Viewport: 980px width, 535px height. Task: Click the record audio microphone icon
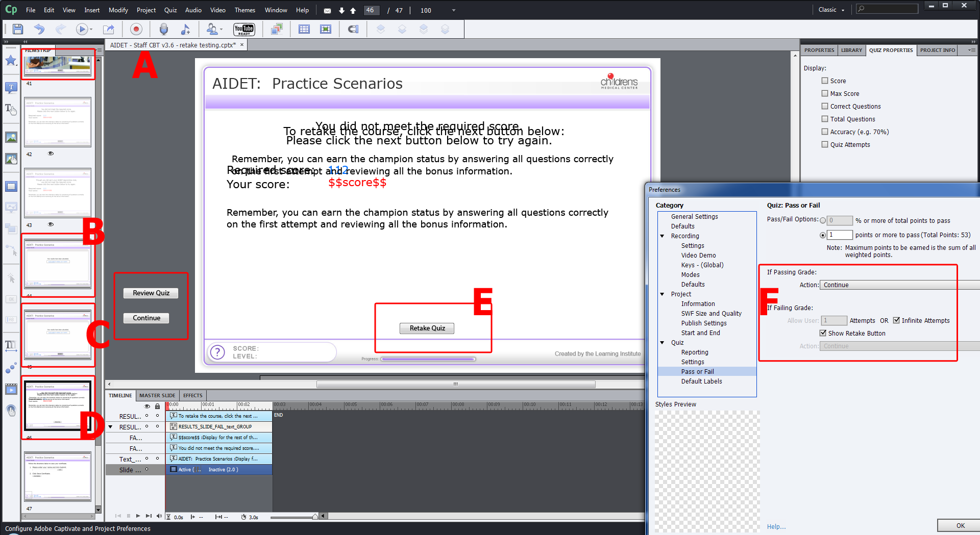pos(164,29)
